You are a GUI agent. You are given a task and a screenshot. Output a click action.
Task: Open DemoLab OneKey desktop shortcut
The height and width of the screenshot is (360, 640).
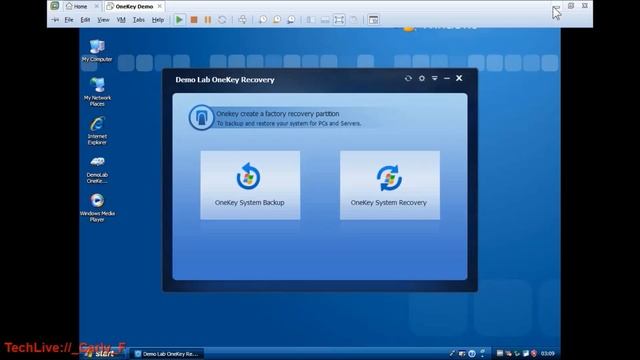97,169
